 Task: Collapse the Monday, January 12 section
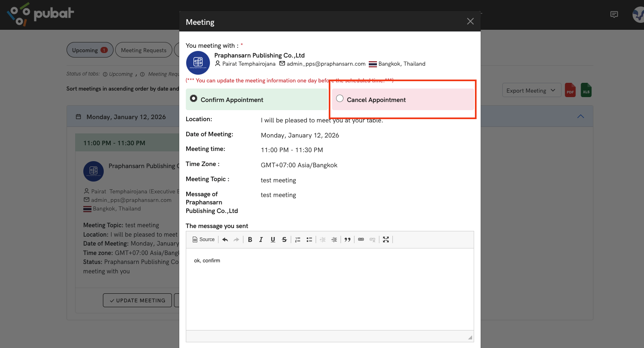(x=580, y=117)
